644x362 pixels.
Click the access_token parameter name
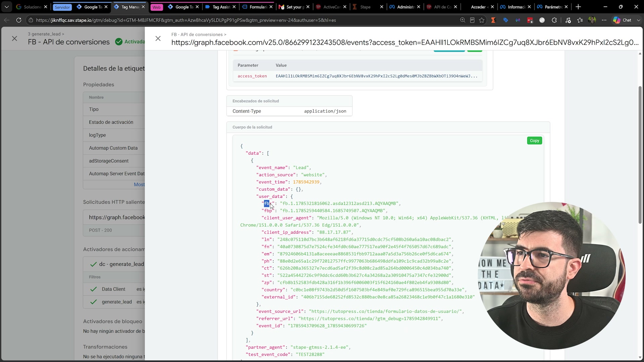coord(252,76)
